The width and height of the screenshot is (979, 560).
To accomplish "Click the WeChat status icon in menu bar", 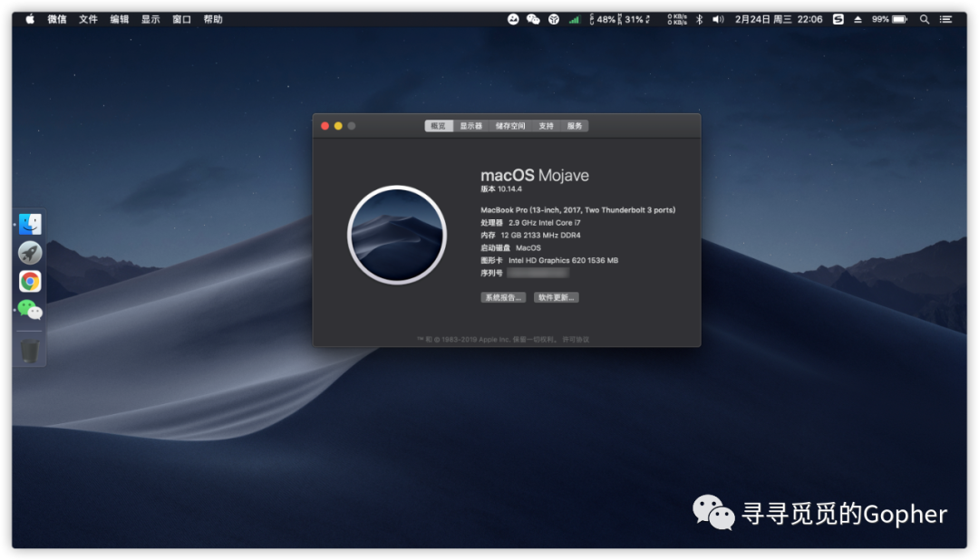I will [x=533, y=19].
